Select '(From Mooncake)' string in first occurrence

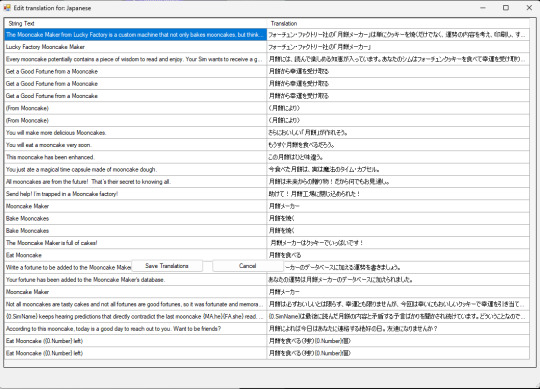(x=136, y=108)
